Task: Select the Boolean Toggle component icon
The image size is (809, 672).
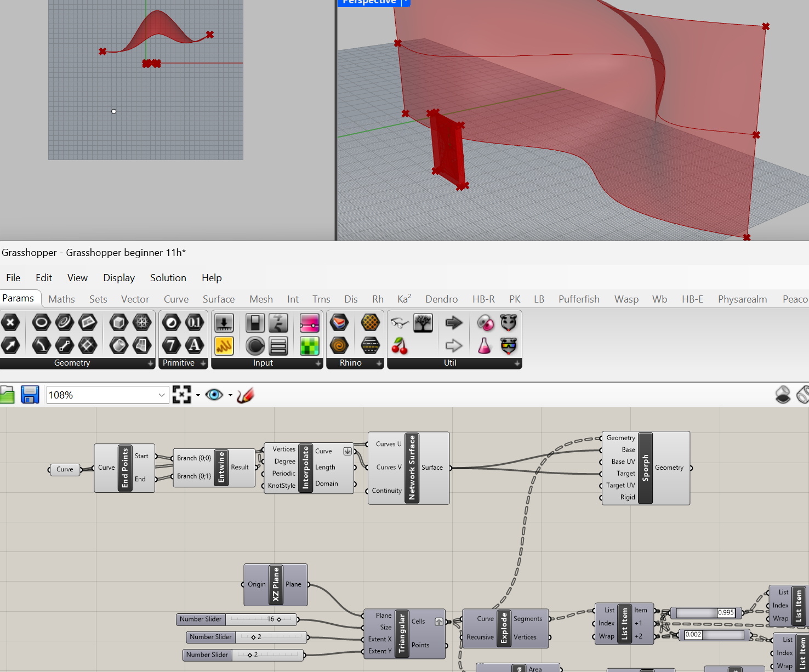Action: click(x=255, y=323)
